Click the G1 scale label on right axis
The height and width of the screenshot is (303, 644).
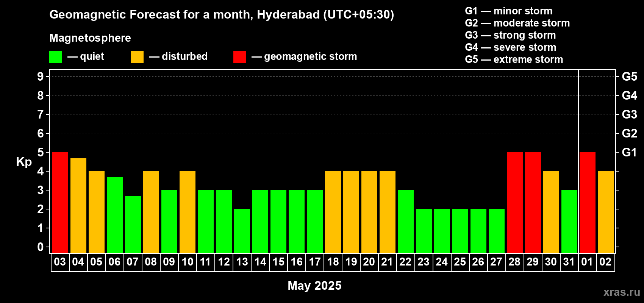point(630,152)
